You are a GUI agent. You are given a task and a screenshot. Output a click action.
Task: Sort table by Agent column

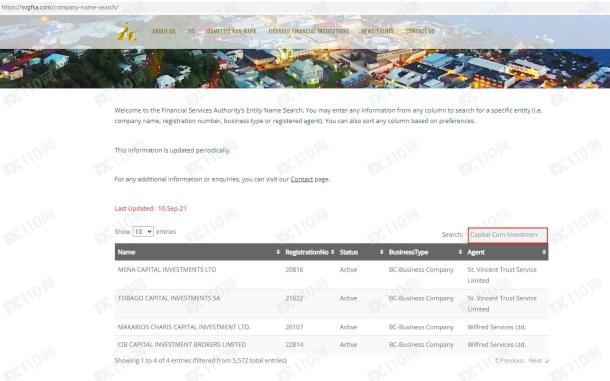pyautogui.click(x=543, y=252)
